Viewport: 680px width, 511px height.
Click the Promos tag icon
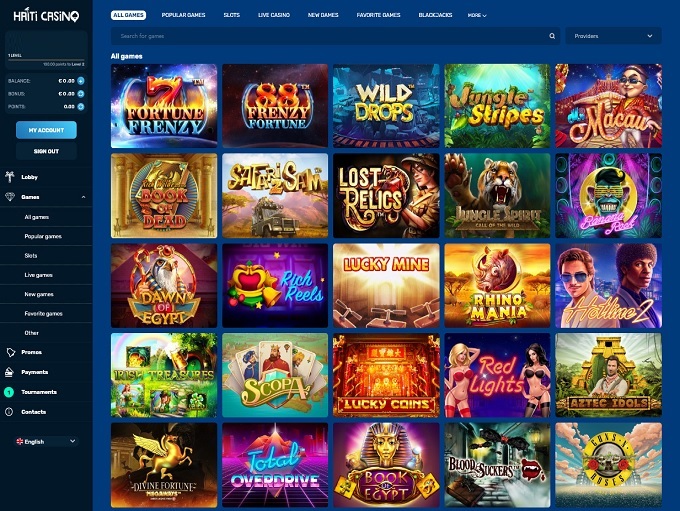[x=10, y=352]
